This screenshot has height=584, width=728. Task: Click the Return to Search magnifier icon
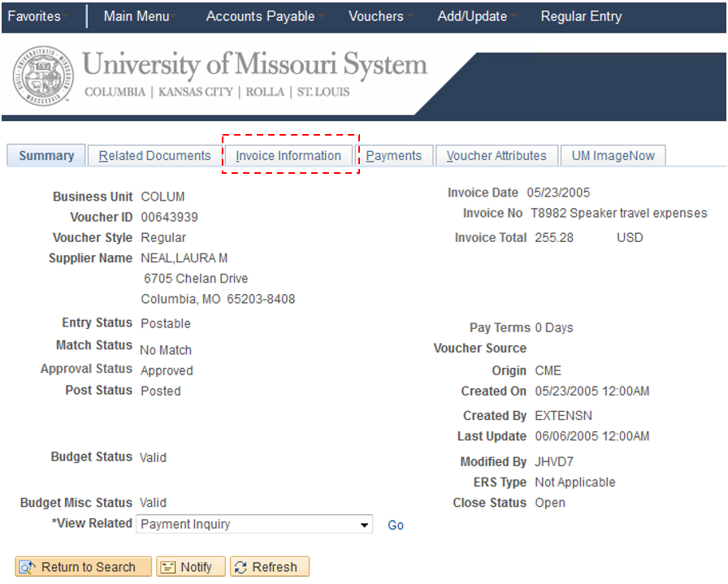coord(27,567)
